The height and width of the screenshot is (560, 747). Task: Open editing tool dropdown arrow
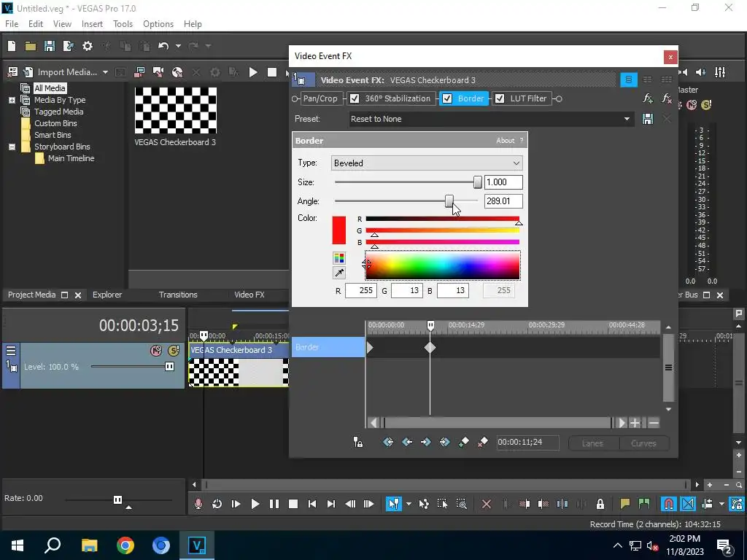409,504
